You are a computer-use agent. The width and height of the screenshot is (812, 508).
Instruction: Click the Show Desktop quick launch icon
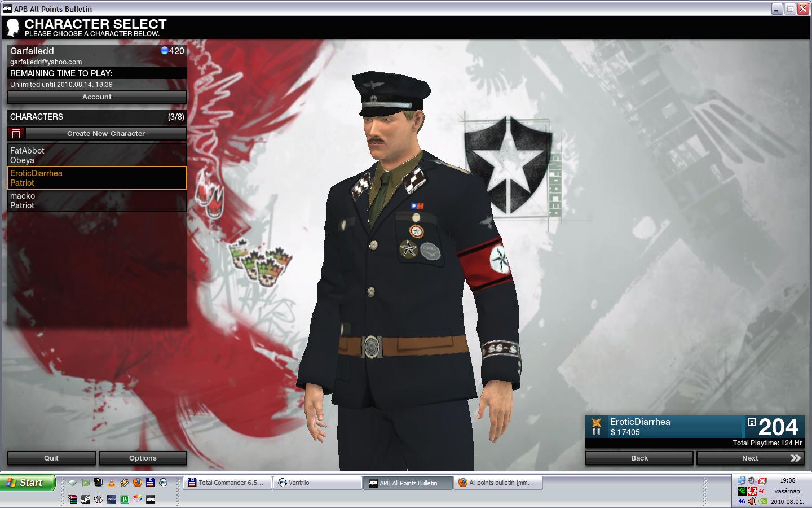[x=73, y=483]
